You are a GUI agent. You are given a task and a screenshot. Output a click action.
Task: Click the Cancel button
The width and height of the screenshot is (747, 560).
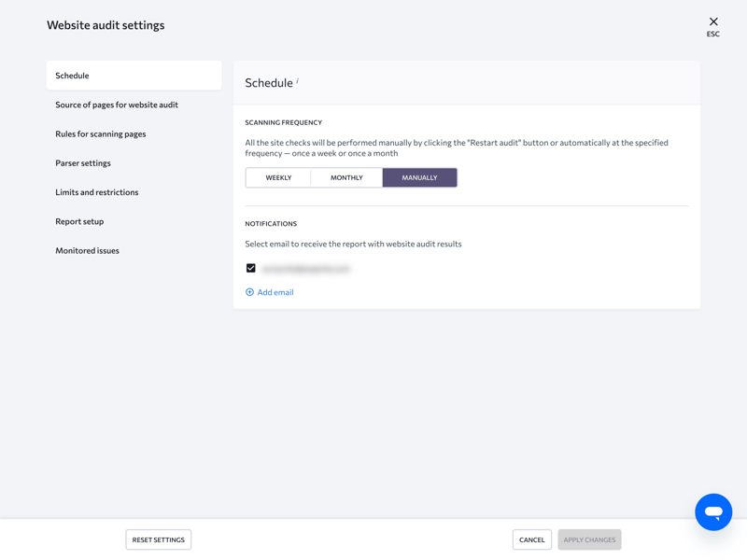pos(531,539)
